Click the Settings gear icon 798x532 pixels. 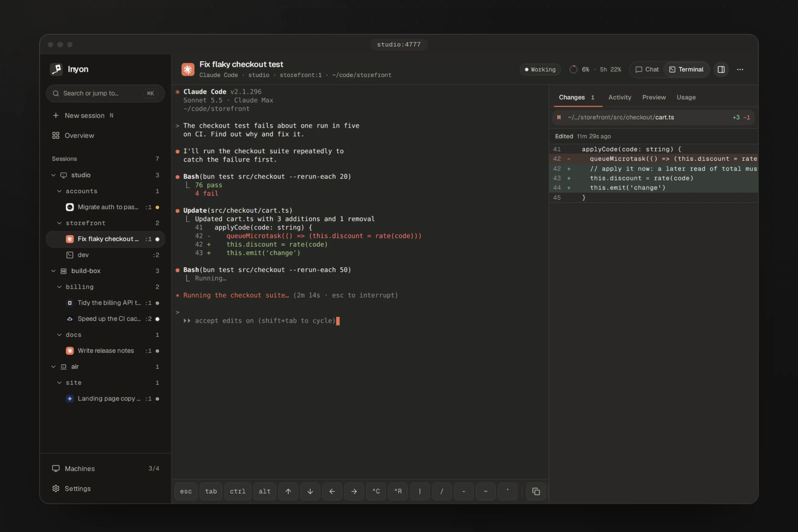click(x=56, y=488)
